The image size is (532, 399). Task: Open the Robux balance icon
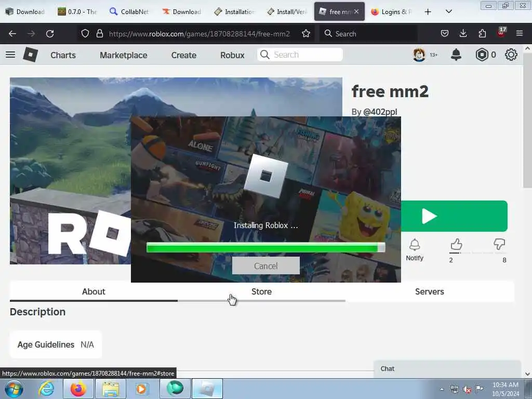click(x=482, y=55)
